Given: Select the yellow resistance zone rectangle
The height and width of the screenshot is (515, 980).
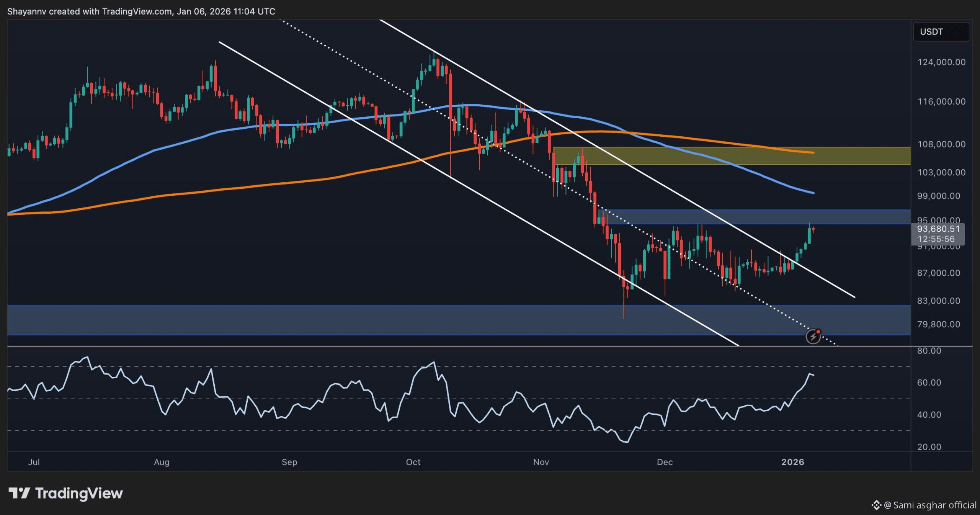Looking at the screenshot, I should pyautogui.click(x=732, y=156).
